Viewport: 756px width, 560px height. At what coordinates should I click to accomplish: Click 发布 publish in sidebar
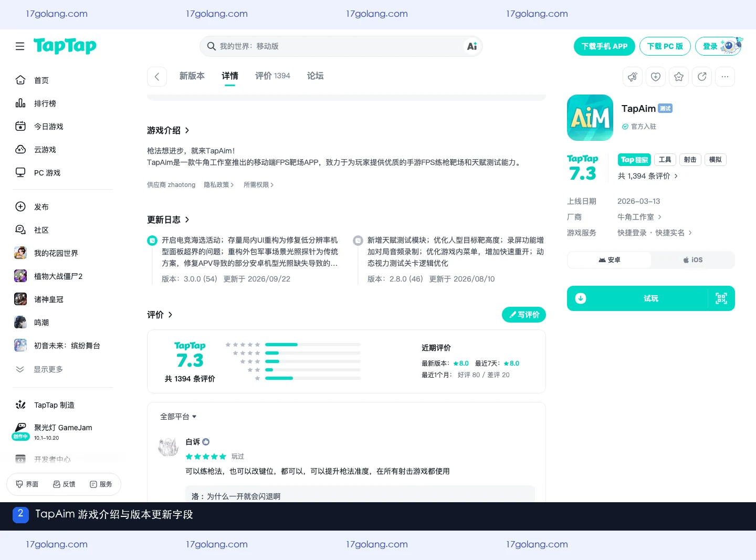[63, 207]
